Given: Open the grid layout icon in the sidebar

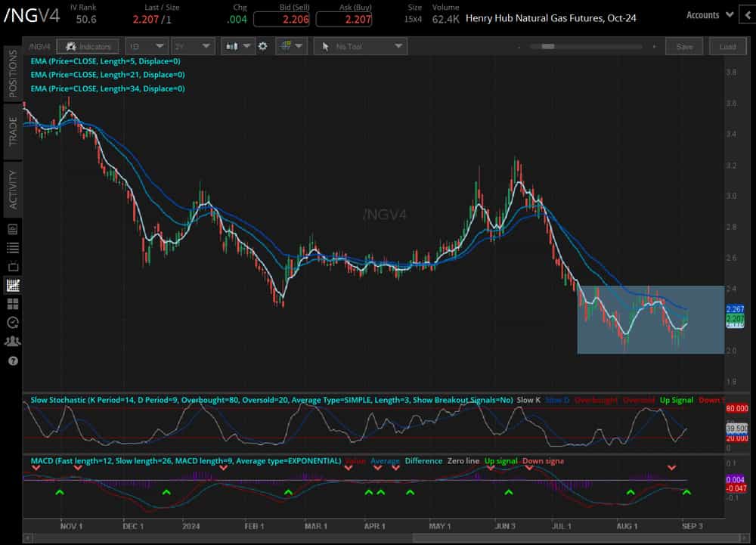Looking at the screenshot, I should [11, 304].
